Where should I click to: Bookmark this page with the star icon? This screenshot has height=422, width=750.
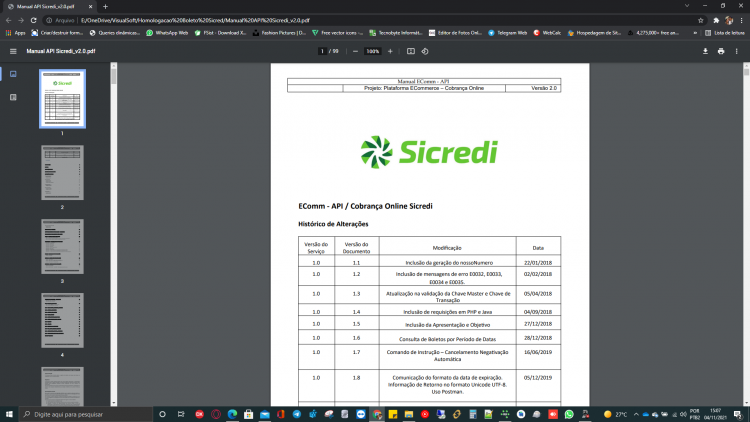701,20
